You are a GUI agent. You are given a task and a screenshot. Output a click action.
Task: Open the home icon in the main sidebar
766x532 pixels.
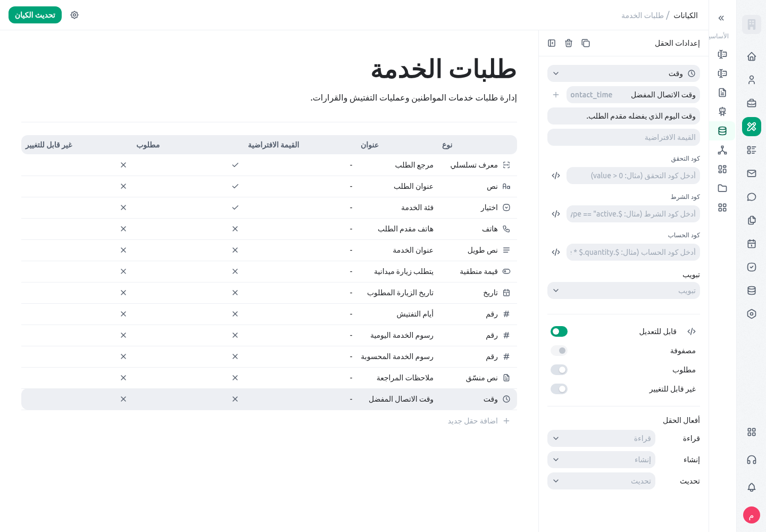(752, 56)
